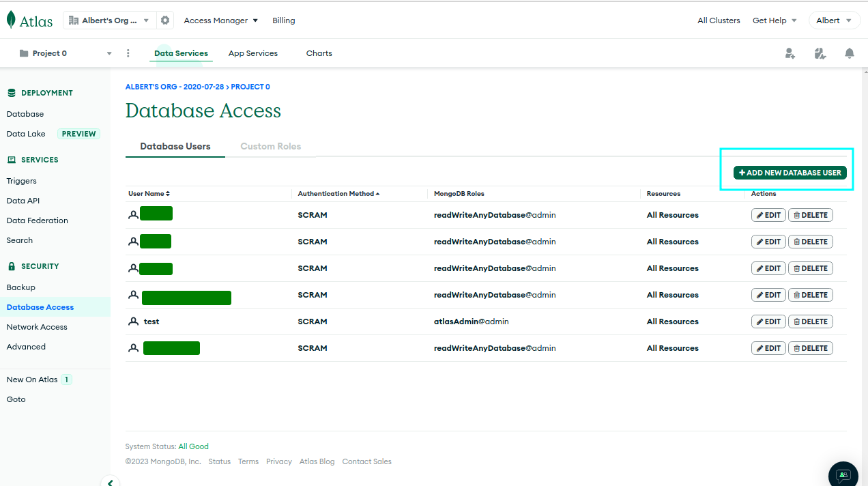
Task: Go to All Clusters
Action: (719, 20)
